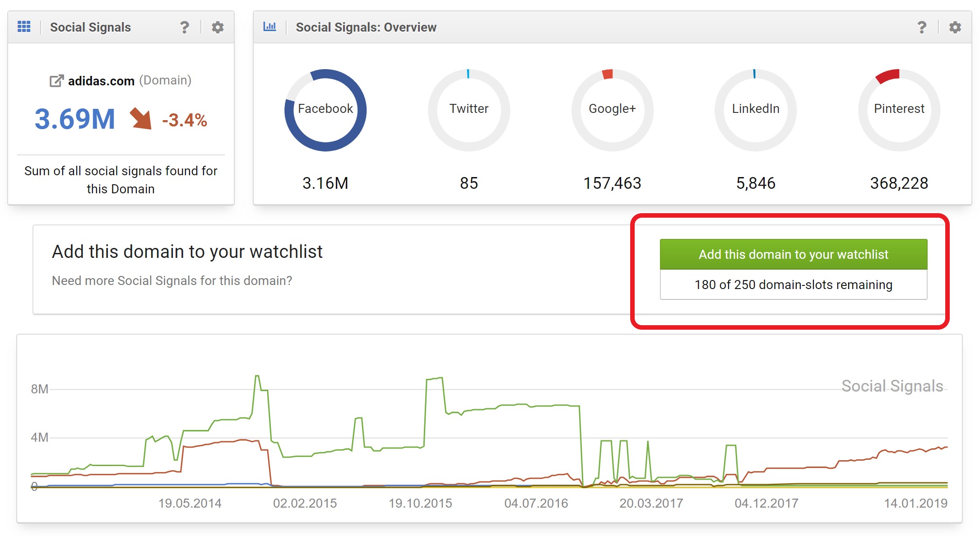Image resolution: width=980 pixels, height=537 pixels.
Task: Open the adidas.com domain link
Action: point(101,81)
